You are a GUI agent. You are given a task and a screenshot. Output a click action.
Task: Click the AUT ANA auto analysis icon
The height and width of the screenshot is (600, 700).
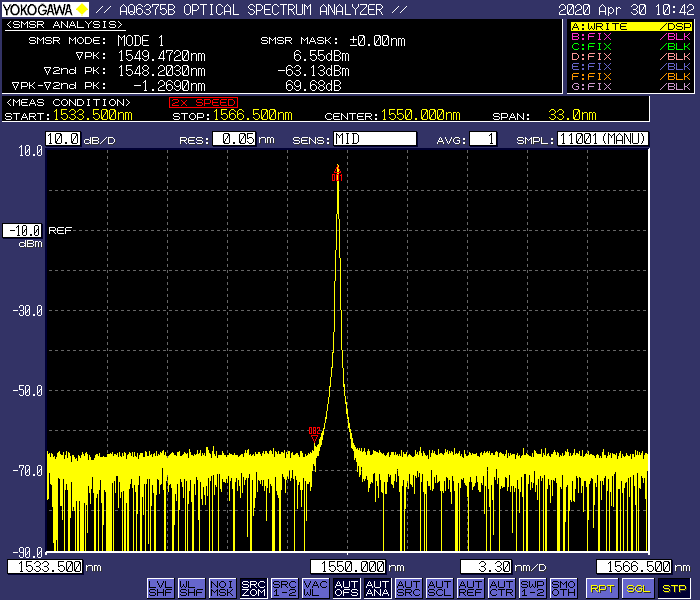(x=377, y=588)
